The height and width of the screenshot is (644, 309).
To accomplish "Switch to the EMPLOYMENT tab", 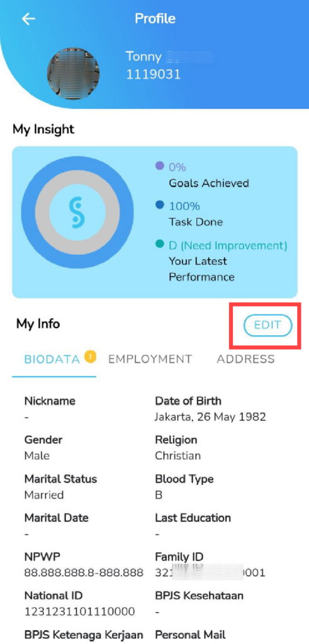I will (150, 359).
